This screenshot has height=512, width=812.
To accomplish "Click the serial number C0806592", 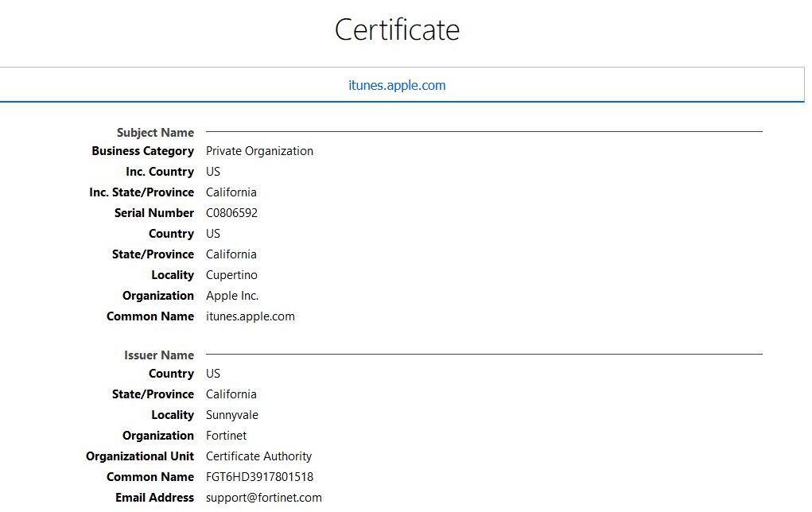I will click(x=231, y=213).
